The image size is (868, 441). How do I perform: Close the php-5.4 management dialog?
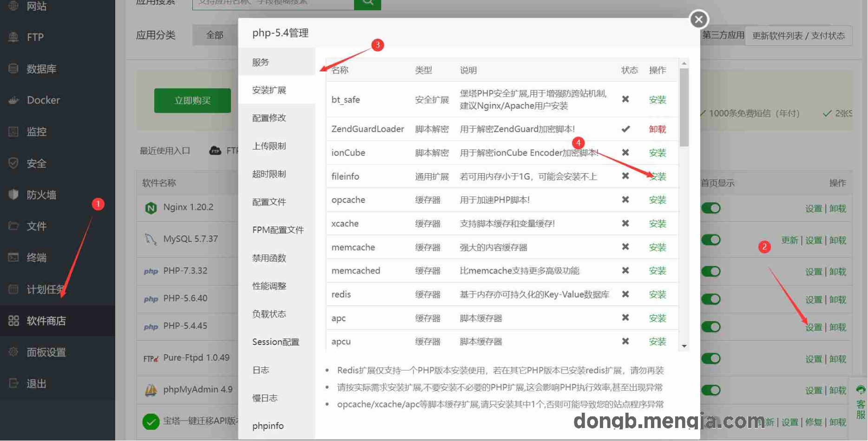(698, 19)
